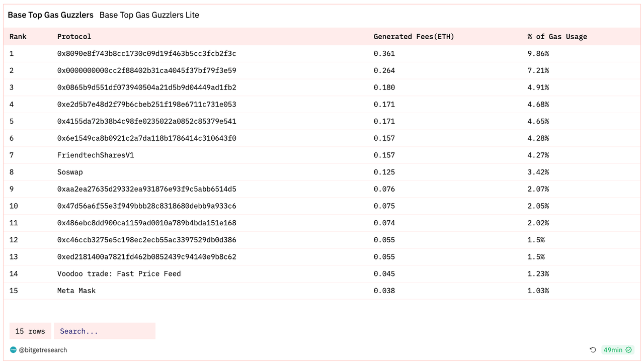Sort by Generated Fees(ETH) column header
Image resolution: width=644 pixels, height=364 pixels.
pos(414,37)
